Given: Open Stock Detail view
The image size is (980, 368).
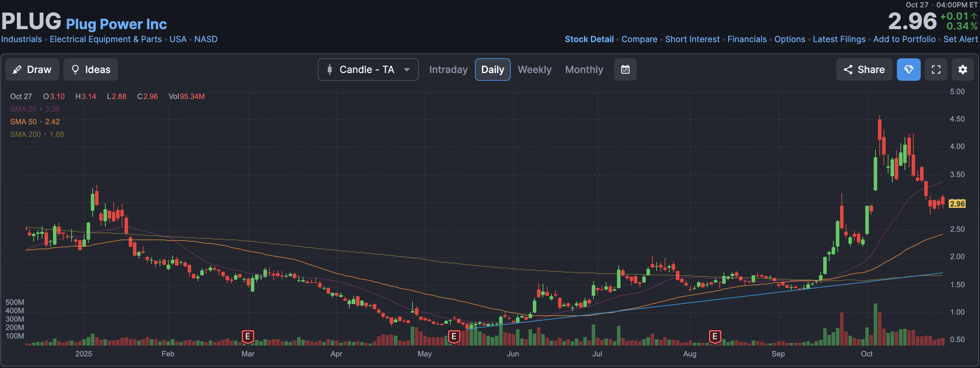Looking at the screenshot, I should point(589,39).
